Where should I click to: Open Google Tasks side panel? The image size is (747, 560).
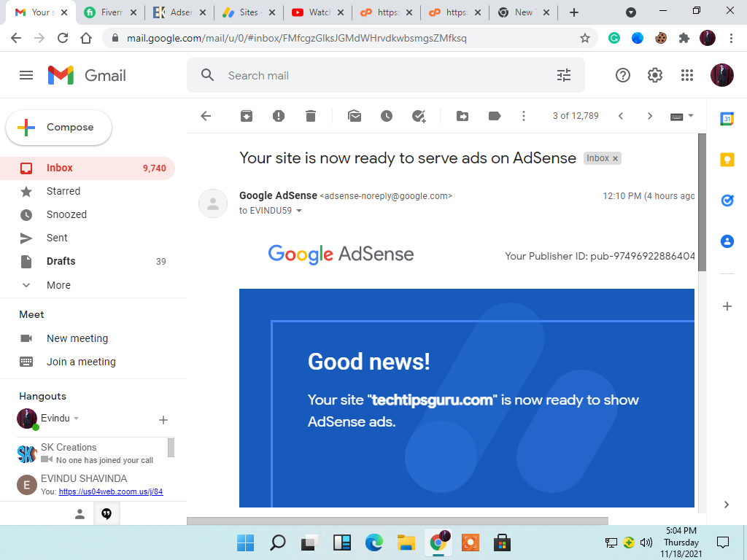(x=727, y=201)
